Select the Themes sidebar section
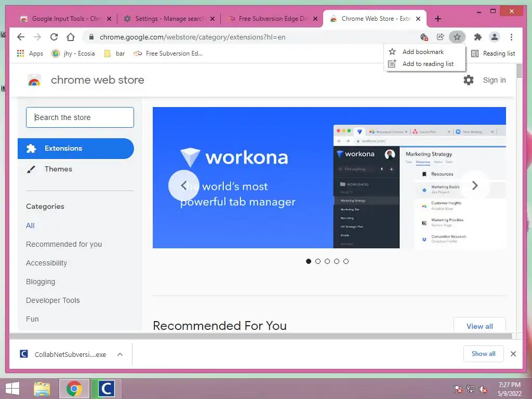 pos(76,169)
